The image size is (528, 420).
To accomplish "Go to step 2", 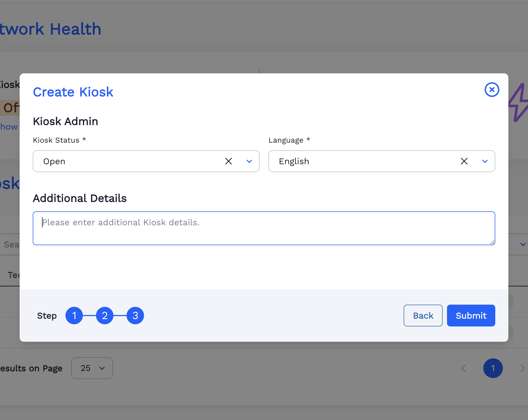I will pyautogui.click(x=105, y=316).
